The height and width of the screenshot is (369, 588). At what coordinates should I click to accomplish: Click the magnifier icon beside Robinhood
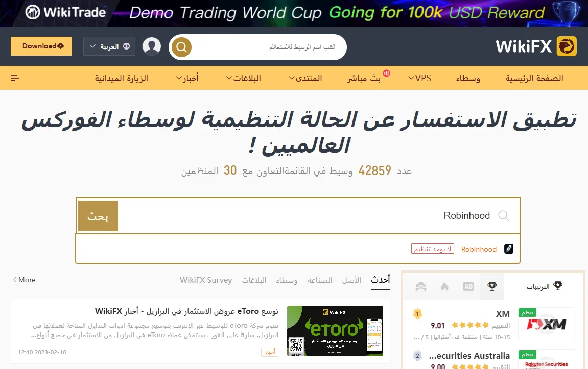(x=503, y=216)
